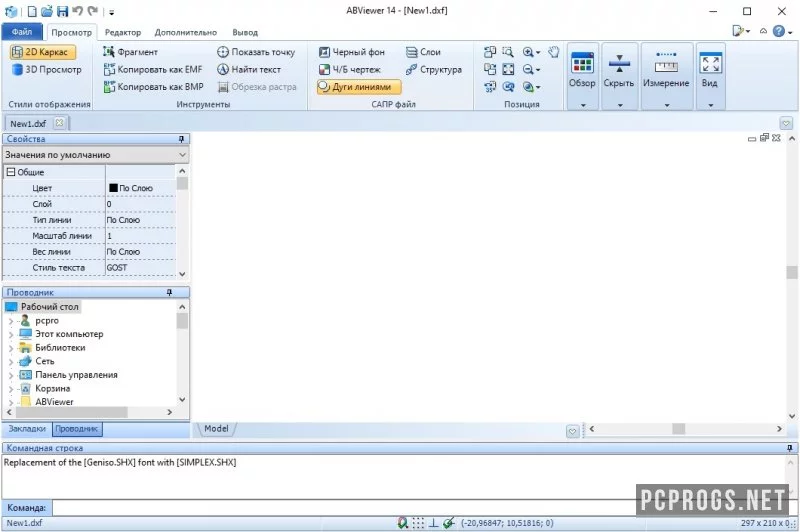Click Стиль текста value GOST
800x532 pixels.
coord(141,267)
